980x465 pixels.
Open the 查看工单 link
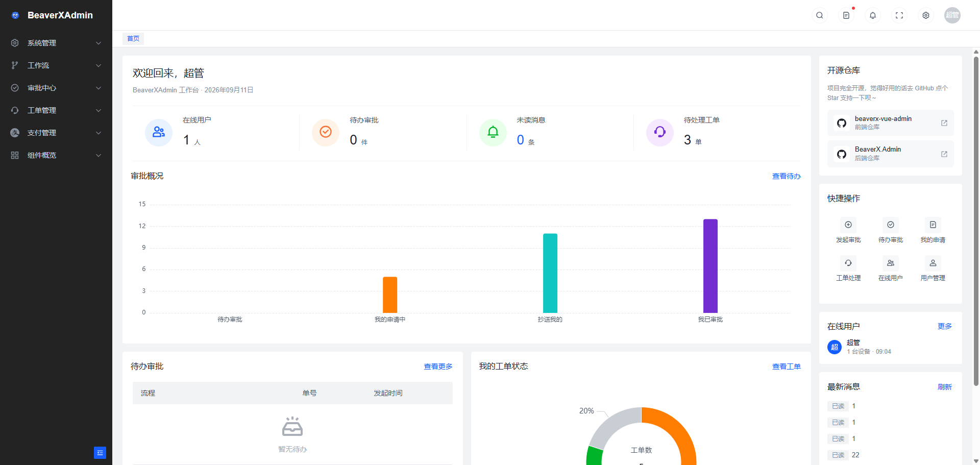coord(787,366)
